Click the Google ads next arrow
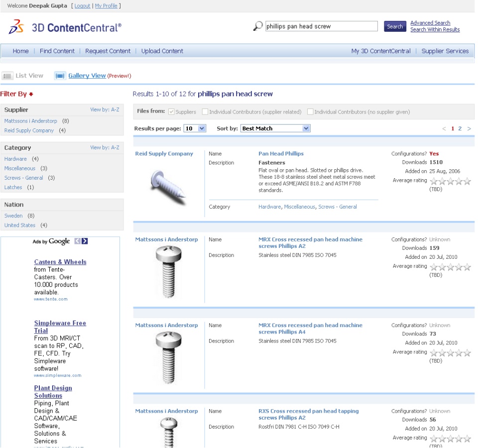Image resolution: width=478 pixels, height=448 pixels. [85, 241]
